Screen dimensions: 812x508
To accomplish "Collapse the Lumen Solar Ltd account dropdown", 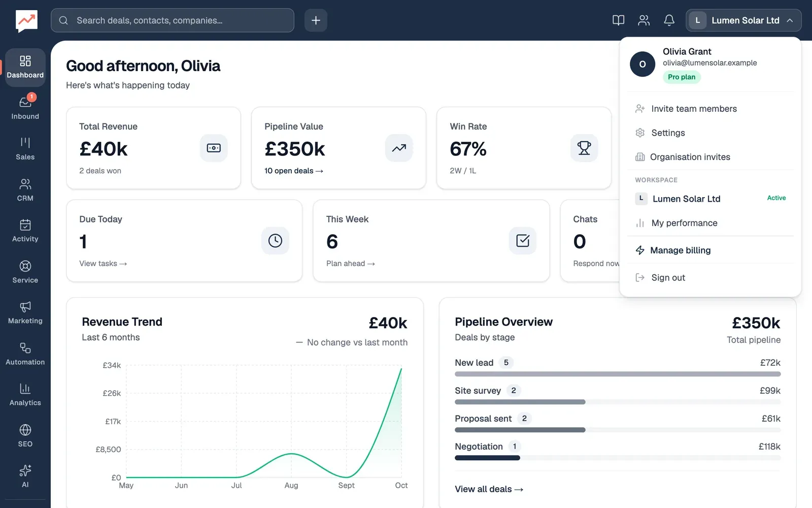I will point(743,20).
